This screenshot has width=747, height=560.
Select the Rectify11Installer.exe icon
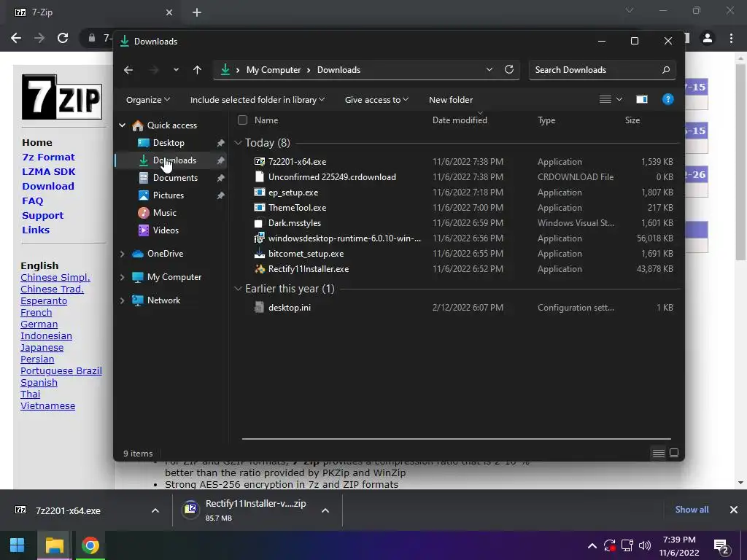tap(259, 269)
